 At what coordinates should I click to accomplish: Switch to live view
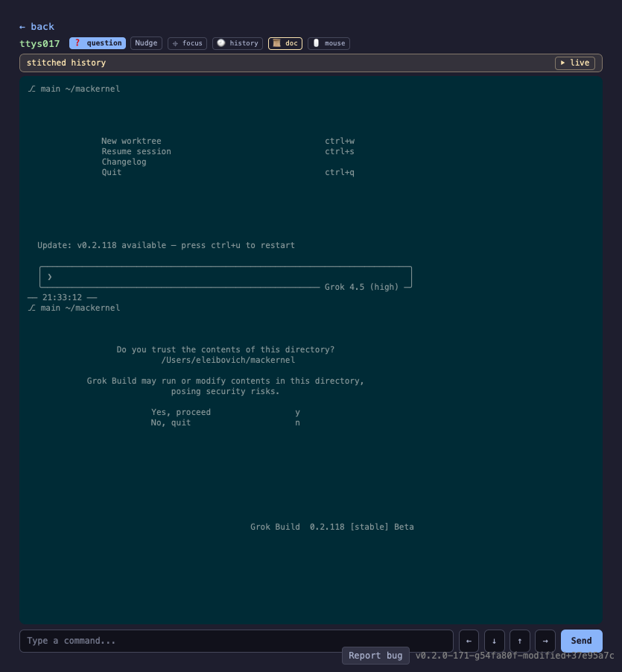(x=575, y=63)
